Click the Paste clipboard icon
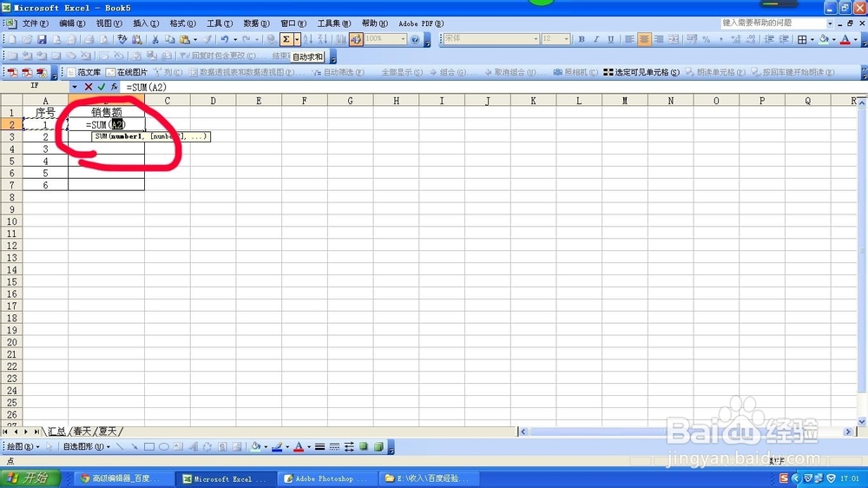This screenshot has height=488, width=868. 185,39
